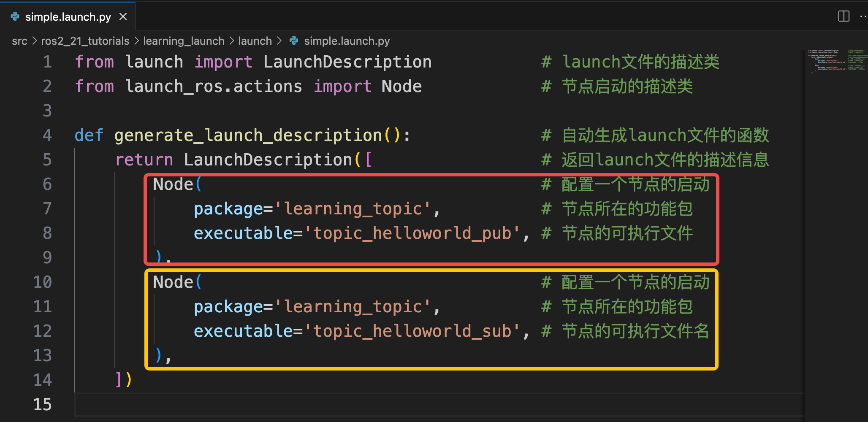Click the def keyword on line 4
This screenshot has height=422, width=868.
tap(89, 135)
